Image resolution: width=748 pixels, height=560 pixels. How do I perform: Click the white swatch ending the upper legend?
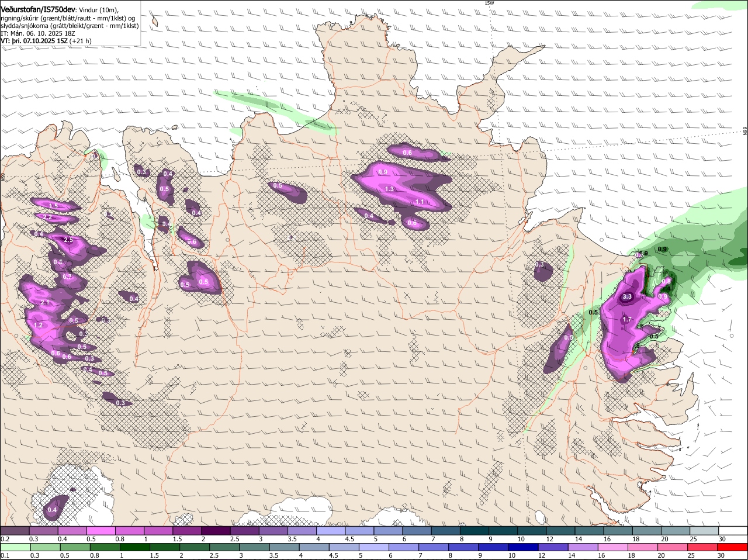tap(733, 530)
